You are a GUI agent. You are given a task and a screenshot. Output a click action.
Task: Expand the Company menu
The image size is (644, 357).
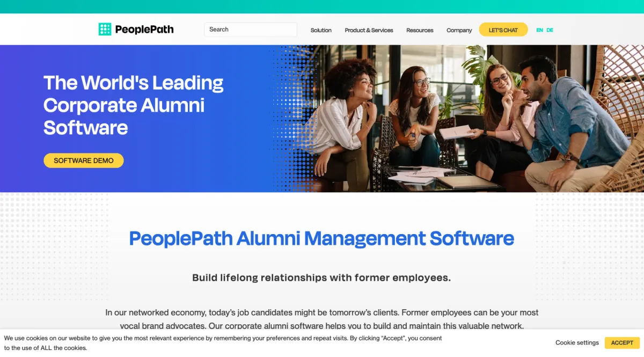(459, 30)
